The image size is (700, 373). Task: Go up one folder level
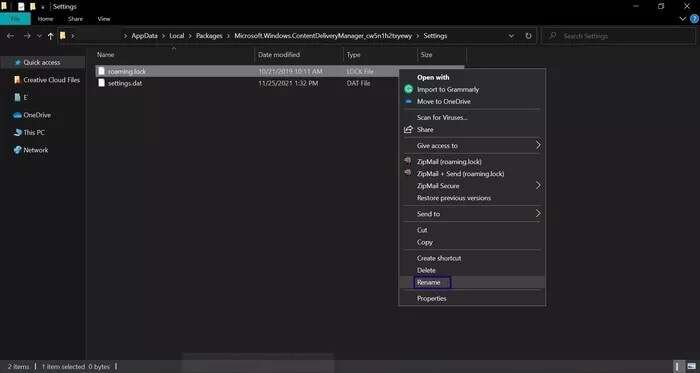pyautogui.click(x=50, y=36)
